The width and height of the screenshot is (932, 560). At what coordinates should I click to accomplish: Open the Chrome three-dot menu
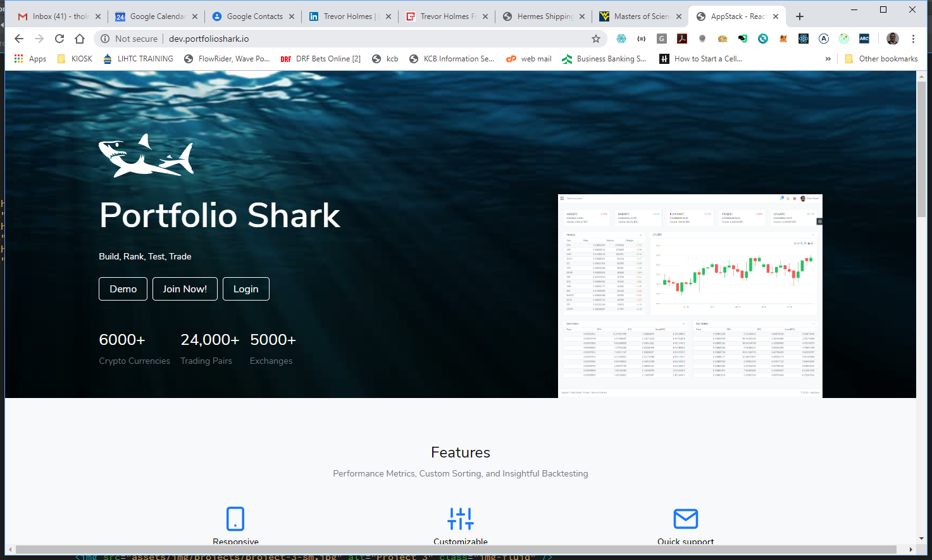point(914,39)
